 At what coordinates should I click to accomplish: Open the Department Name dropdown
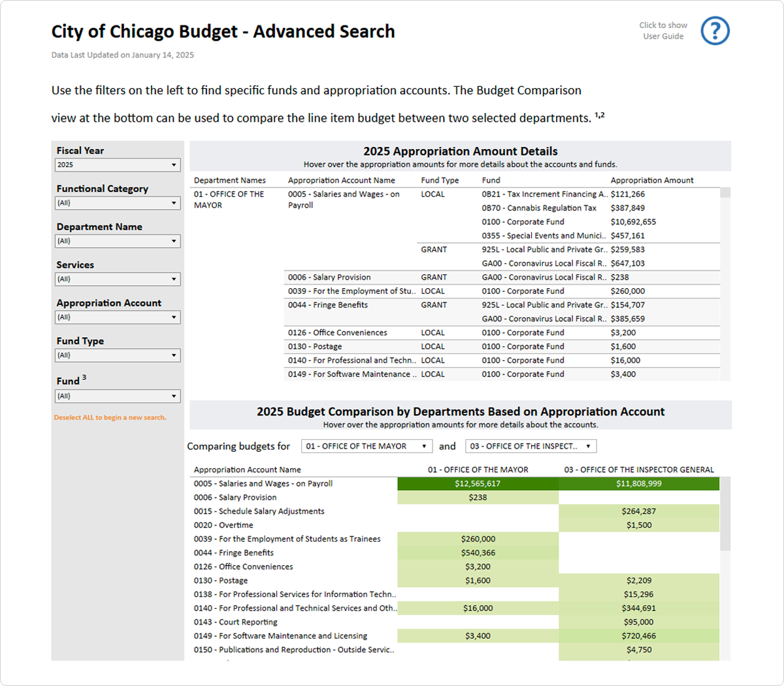(118, 241)
